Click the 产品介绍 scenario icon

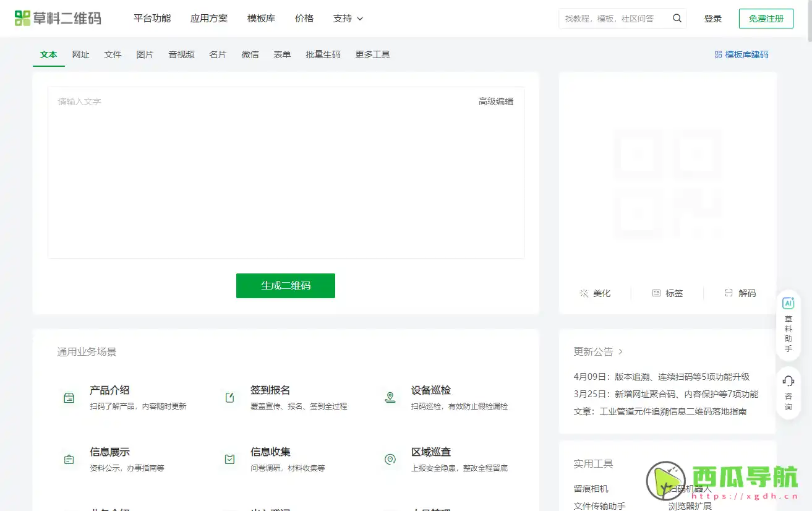(69, 397)
